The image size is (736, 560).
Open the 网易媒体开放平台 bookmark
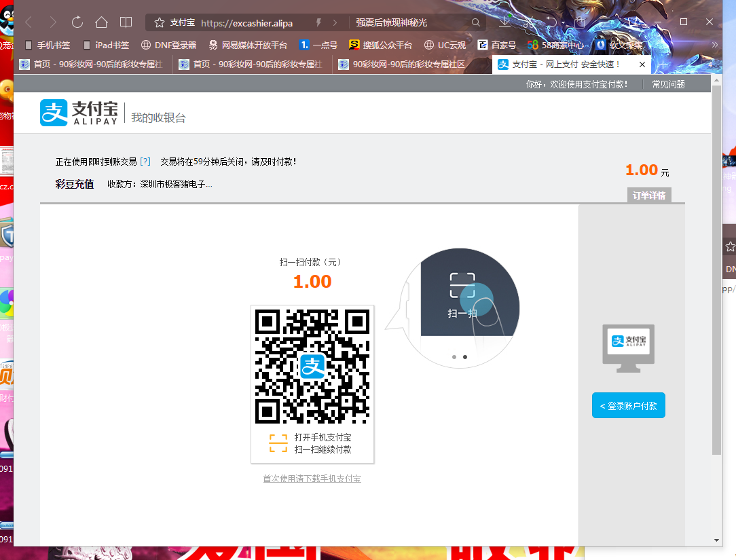(248, 45)
